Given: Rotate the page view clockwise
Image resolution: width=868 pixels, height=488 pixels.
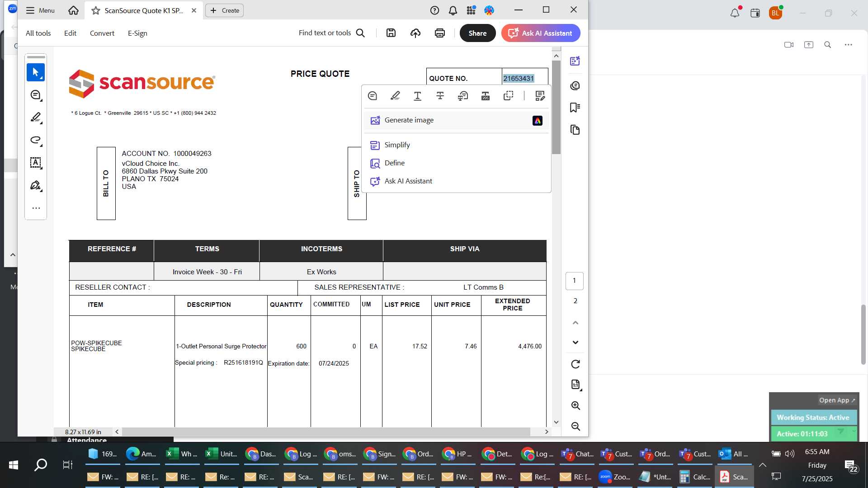Looking at the screenshot, I should (576, 364).
